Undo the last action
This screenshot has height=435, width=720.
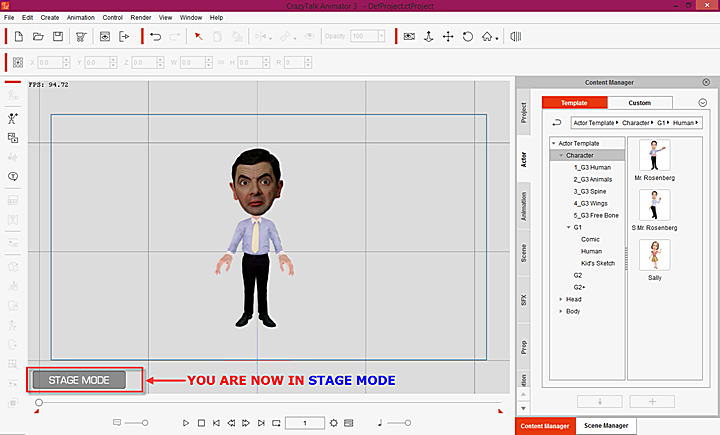coord(156,37)
